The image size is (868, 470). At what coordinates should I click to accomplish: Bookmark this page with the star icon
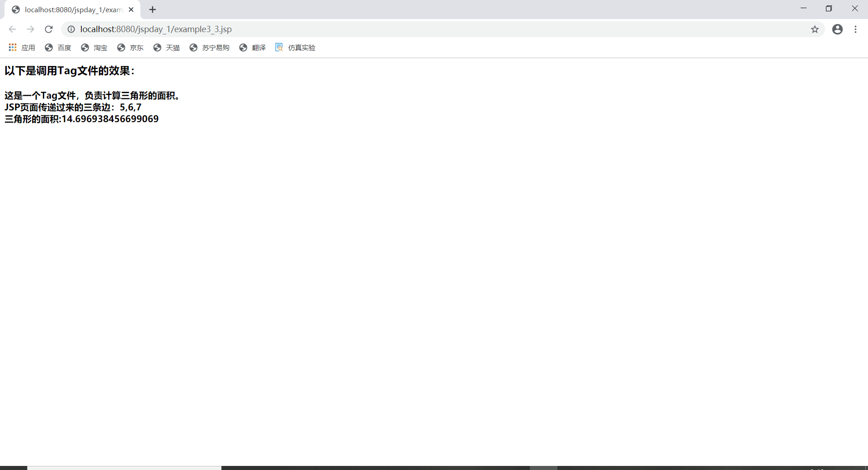(815, 29)
